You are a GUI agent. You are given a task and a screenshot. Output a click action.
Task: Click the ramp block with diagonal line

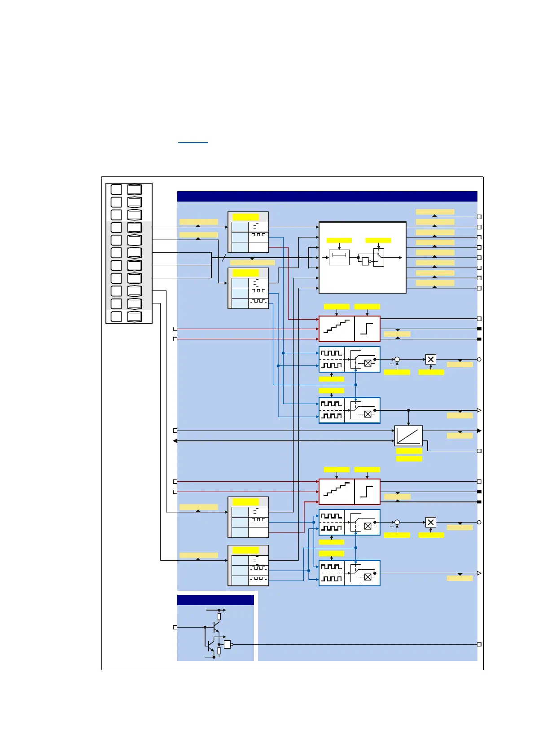408,435
